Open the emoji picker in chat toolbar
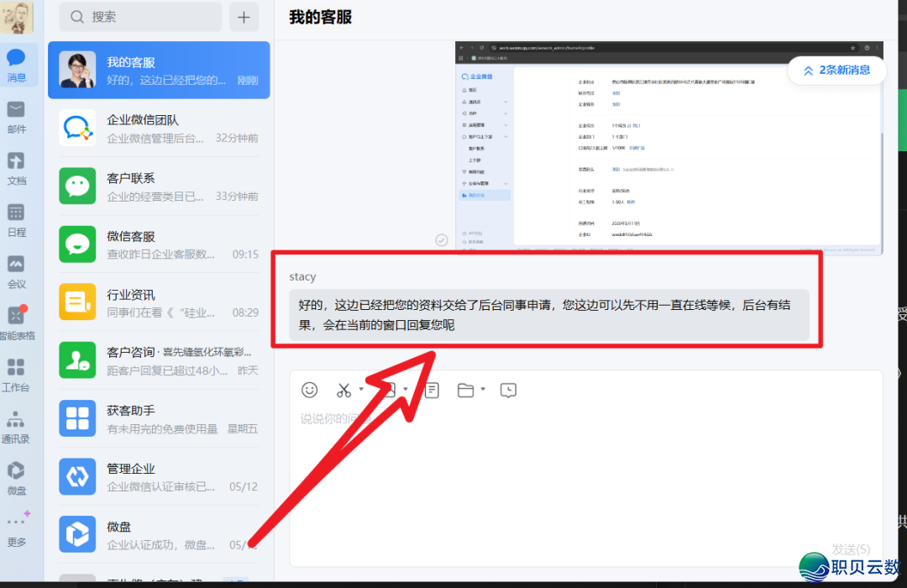Image resolution: width=907 pixels, height=588 pixels. (309, 390)
